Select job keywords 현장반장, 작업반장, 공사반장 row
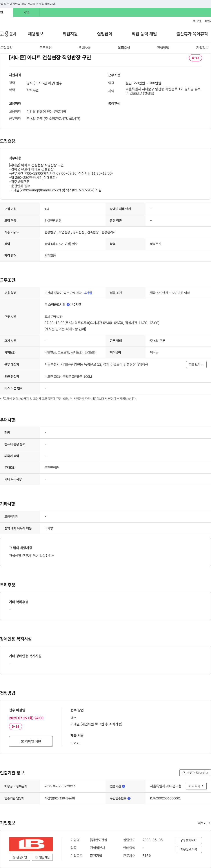Screen dimensions: 211x868 (80, 232)
